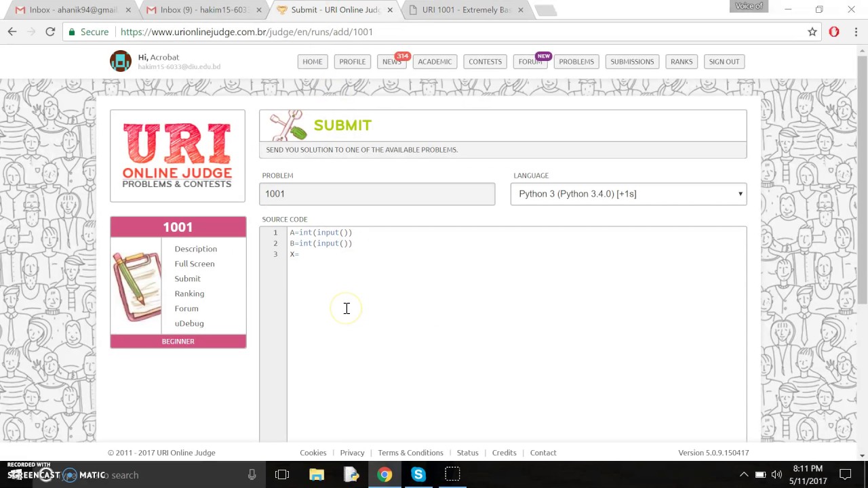Open the SUBMISSIONS menu item
The height and width of the screenshot is (488, 868).
pyautogui.click(x=632, y=62)
